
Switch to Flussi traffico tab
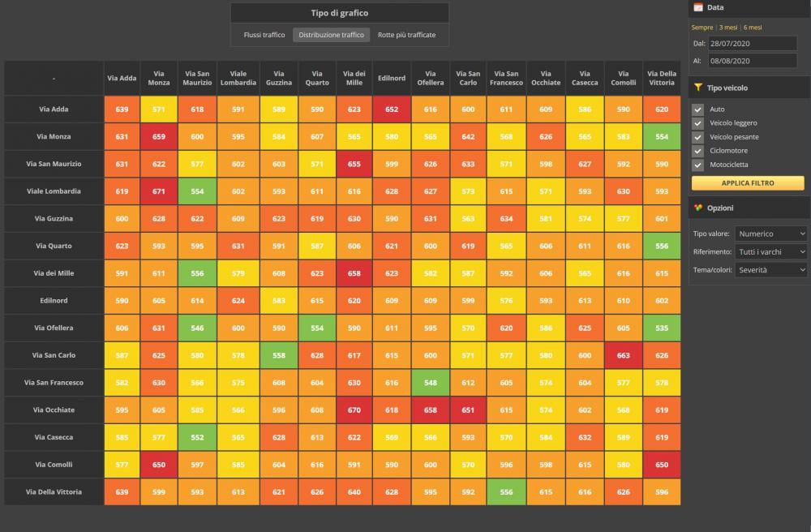pos(264,35)
